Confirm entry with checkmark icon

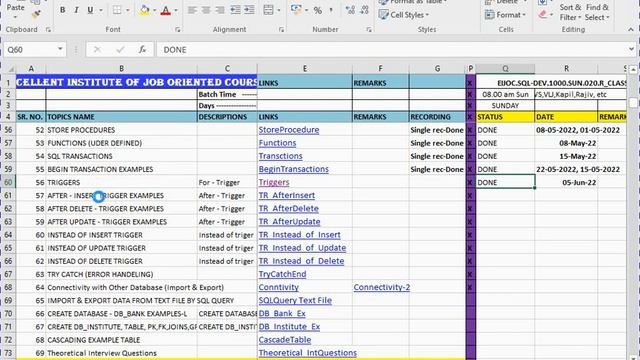coord(120,49)
